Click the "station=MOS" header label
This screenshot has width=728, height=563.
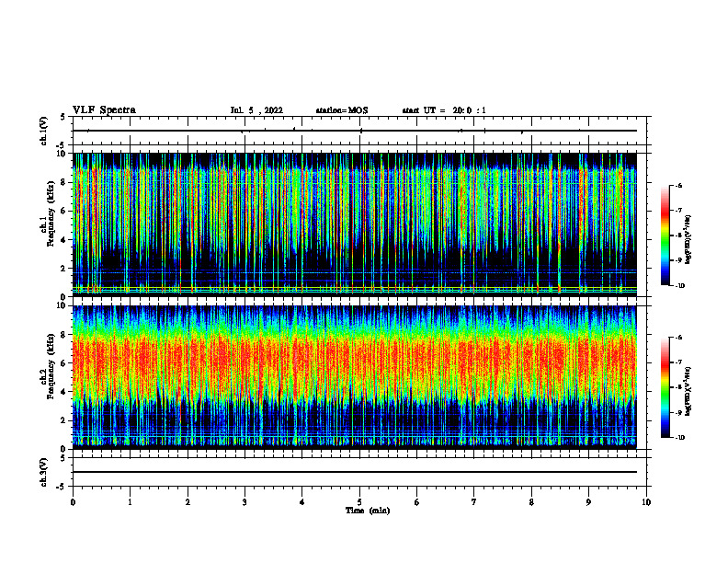[x=342, y=110]
